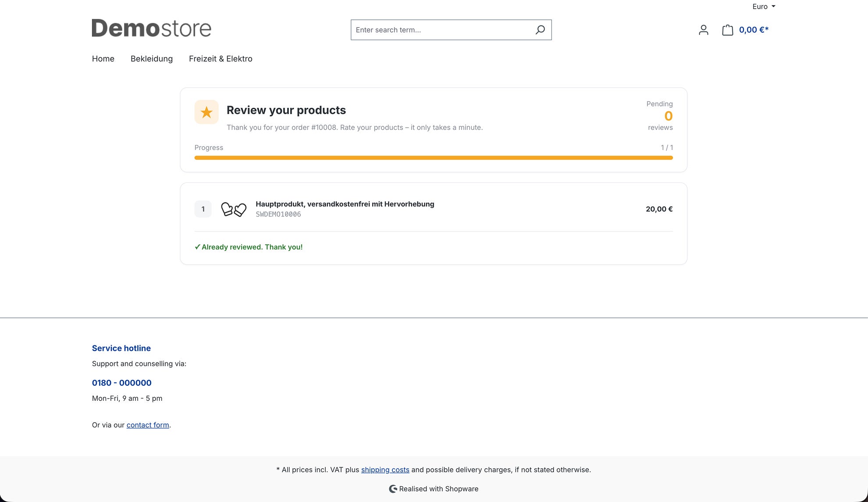868x502 pixels.
Task: Click the orange star review icon
Action: click(x=206, y=112)
